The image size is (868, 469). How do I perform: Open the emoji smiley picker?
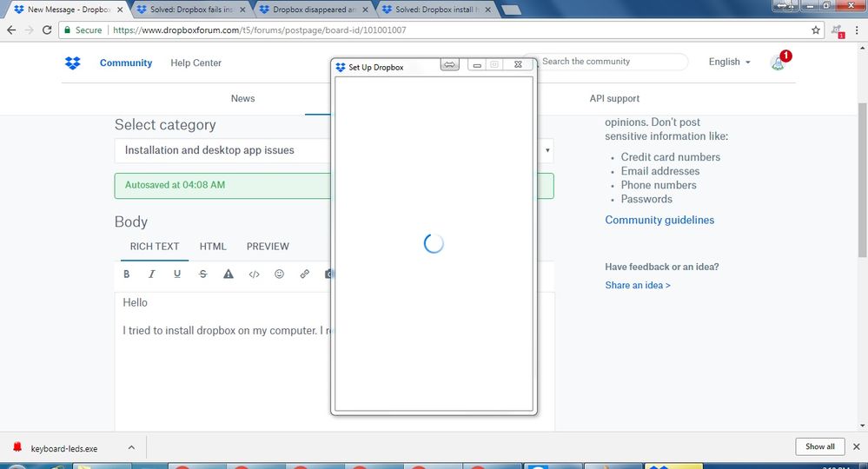[x=280, y=274]
